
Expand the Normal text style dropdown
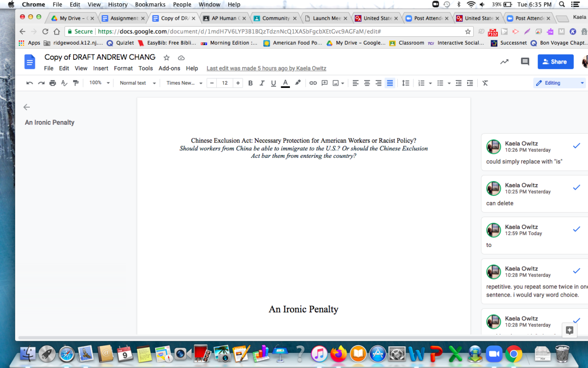click(137, 83)
